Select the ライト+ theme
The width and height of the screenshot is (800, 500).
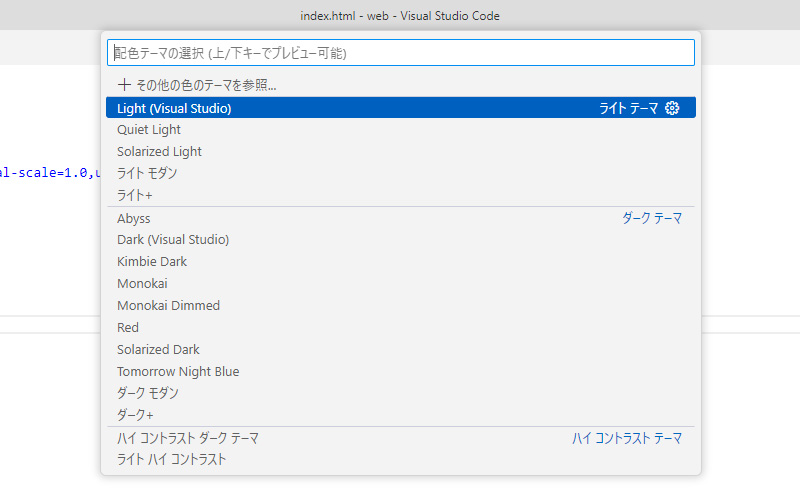coord(135,196)
